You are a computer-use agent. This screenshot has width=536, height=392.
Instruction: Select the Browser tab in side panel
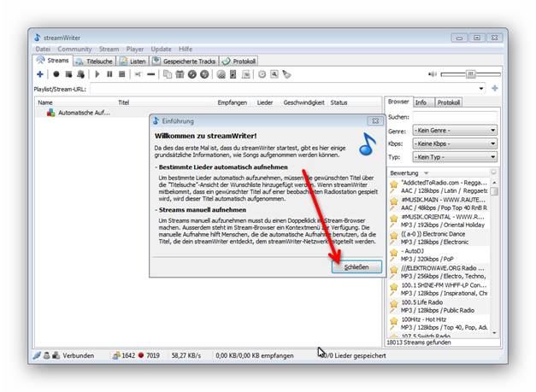pyautogui.click(x=398, y=102)
